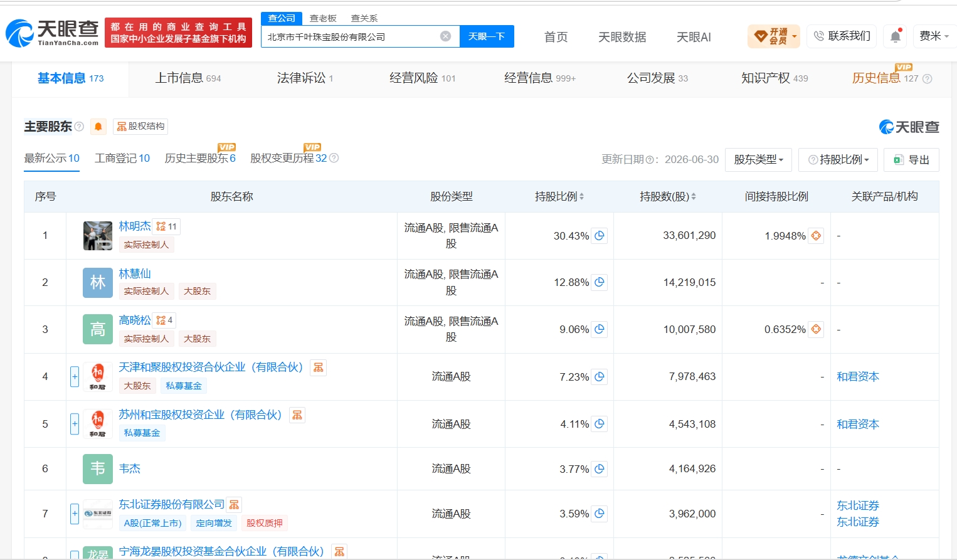This screenshot has width=957, height=560.
Task: Click the shareholder alert bell icon
Action: click(98, 127)
